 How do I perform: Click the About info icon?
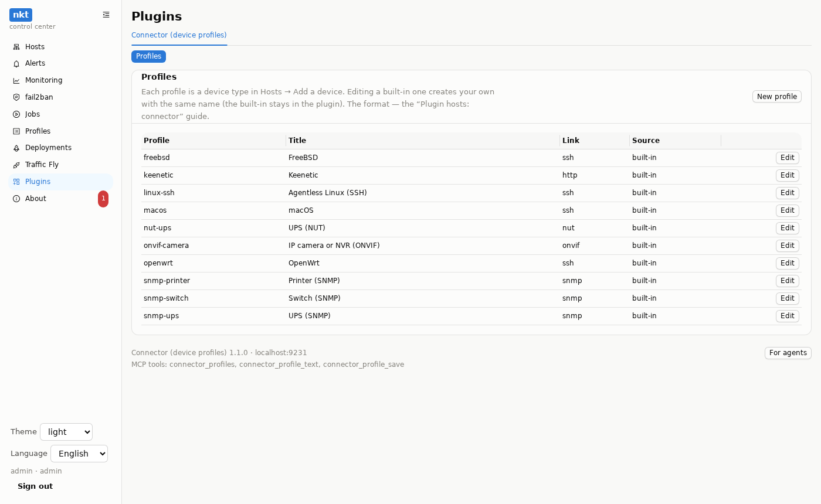click(x=16, y=199)
